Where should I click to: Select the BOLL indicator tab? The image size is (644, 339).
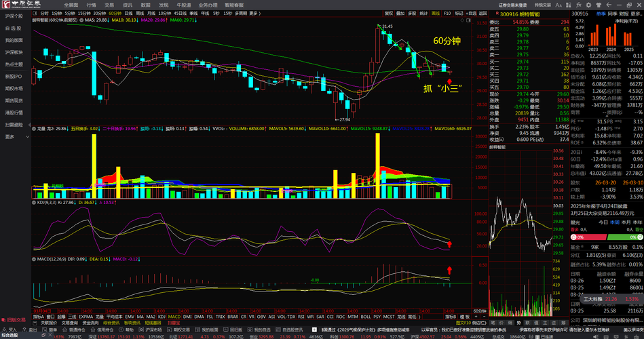click(366, 317)
